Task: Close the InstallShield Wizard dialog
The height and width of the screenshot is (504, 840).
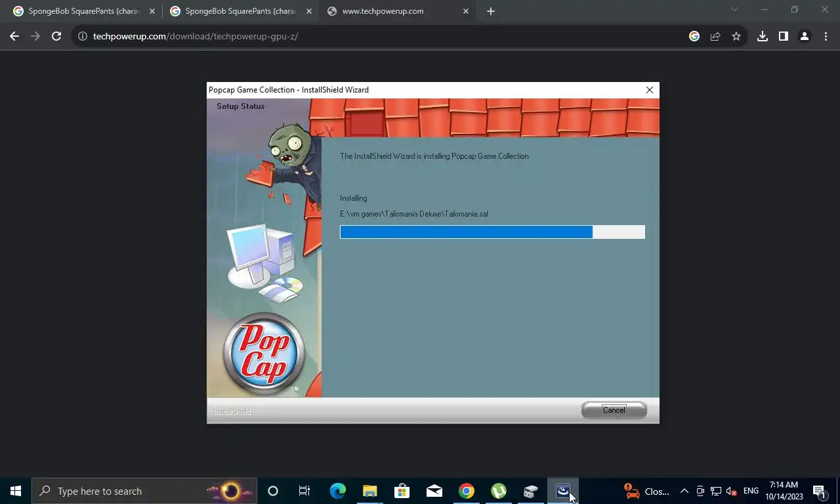Action: click(650, 90)
